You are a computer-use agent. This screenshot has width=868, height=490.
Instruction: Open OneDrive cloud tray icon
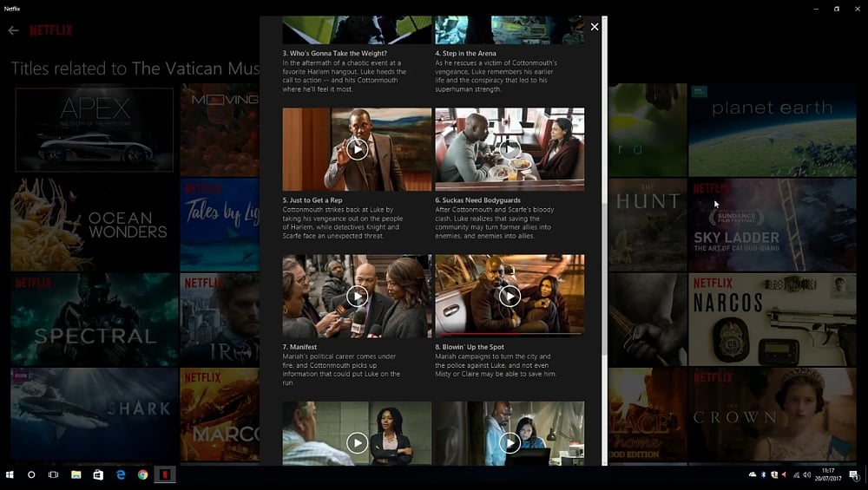pos(753,474)
